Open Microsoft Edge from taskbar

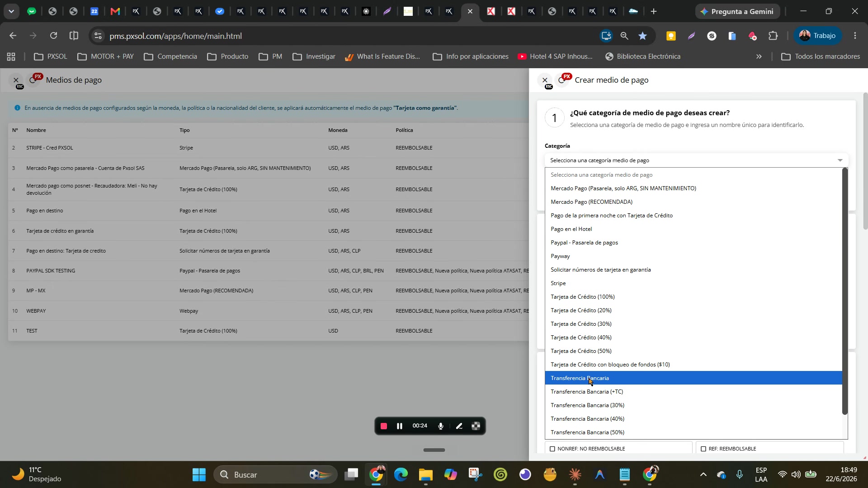coord(401,474)
